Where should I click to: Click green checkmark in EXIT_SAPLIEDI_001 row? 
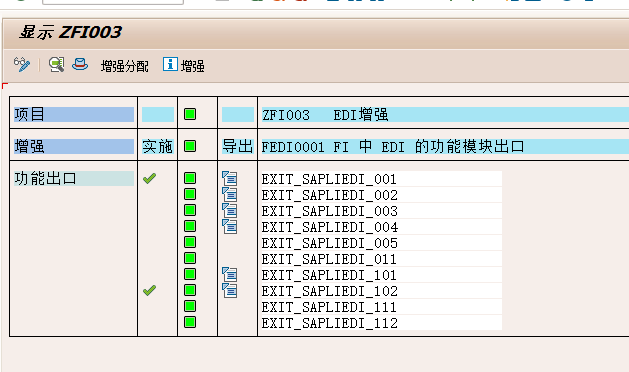(x=150, y=178)
